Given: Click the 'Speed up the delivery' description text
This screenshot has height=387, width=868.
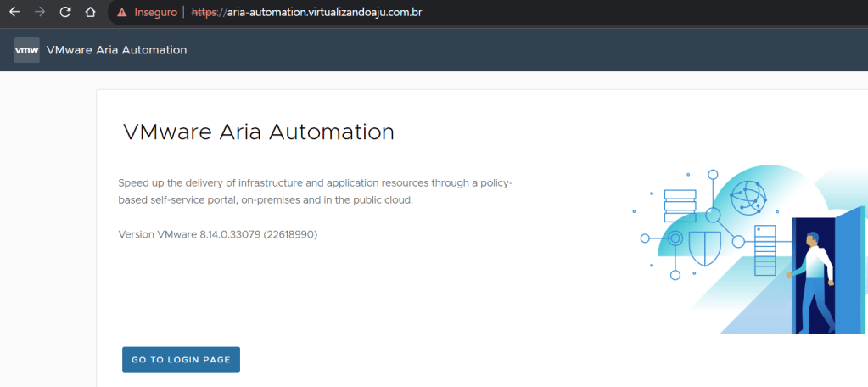Looking at the screenshot, I should pyautogui.click(x=316, y=192).
